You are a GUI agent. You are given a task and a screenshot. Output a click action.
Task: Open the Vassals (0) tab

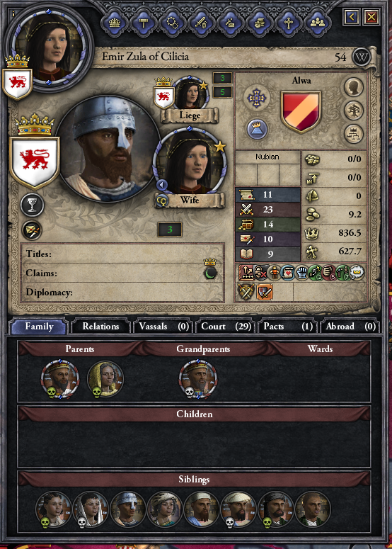point(163,327)
